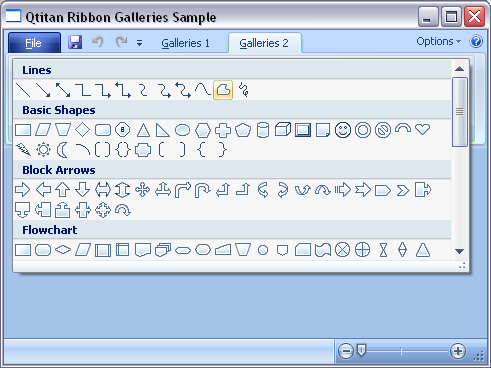The width and height of the screenshot is (491, 368).
Task: Select the cross shape in Basic Shapes
Action: pyautogui.click(x=223, y=130)
